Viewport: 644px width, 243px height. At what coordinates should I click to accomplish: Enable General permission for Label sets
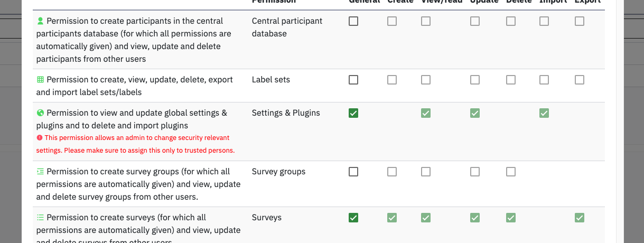point(353,80)
